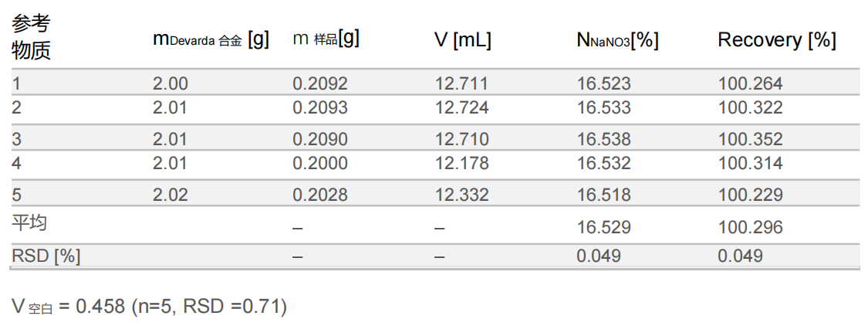Image resolution: width=868 pixels, height=326 pixels.
Task: Click the V 空白 = 0.458 footnote
Action: 150,307
